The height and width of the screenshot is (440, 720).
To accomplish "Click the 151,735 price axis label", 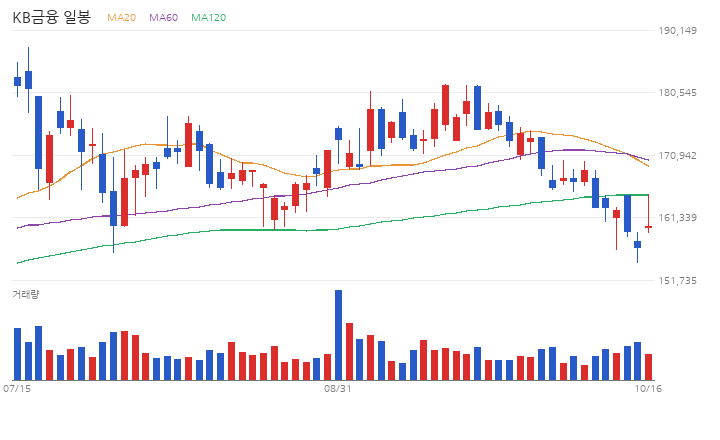I will [x=677, y=281].
